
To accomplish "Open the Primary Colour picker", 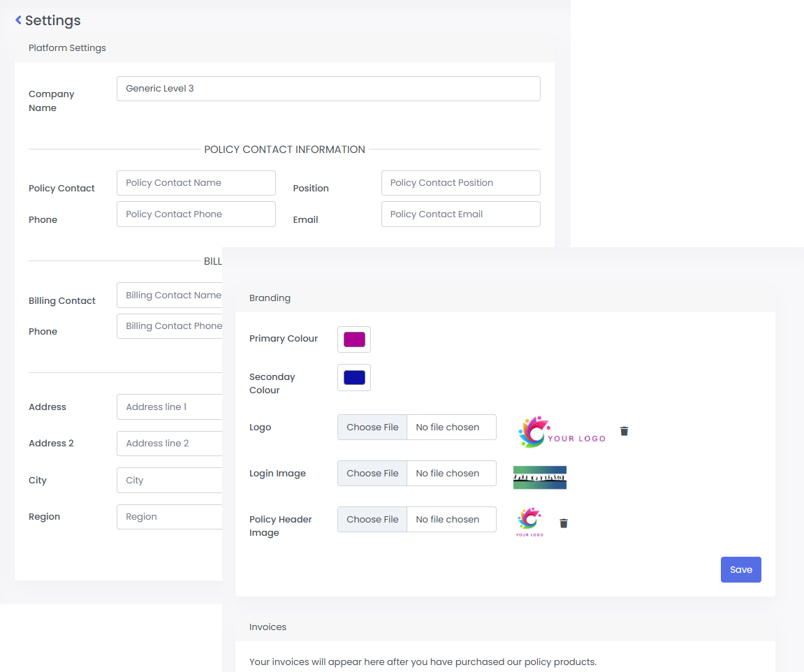I will tap(353, 339).
